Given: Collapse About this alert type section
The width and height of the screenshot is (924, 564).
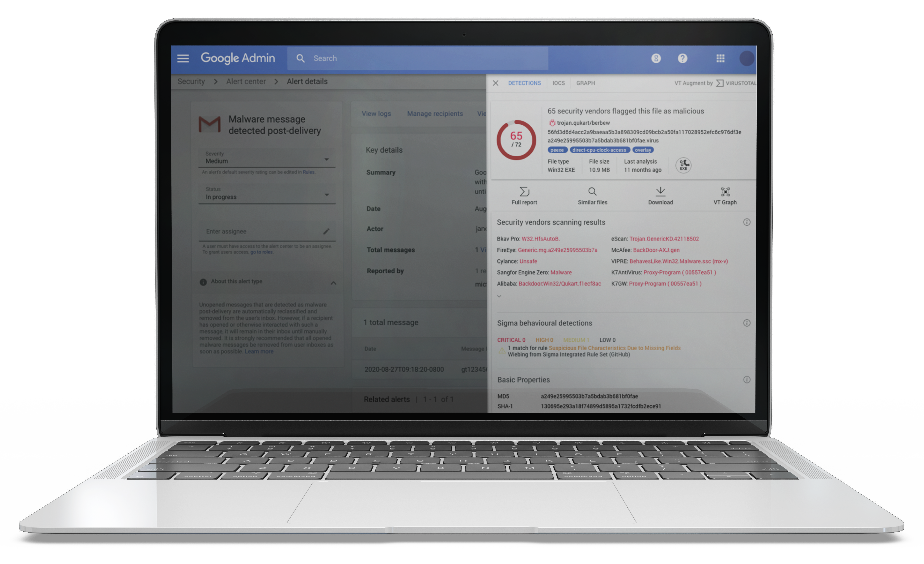Looking at the screenshot, I should pyautogui.click(x=333, y=283).
